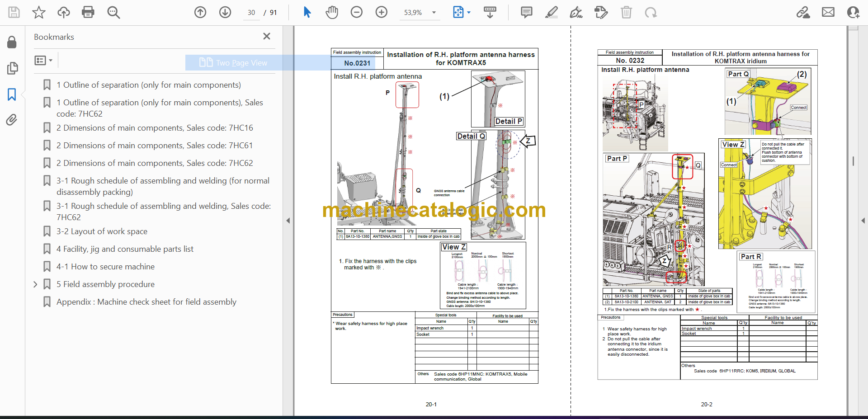Open bookmark '3-2 Layout of work space'
Viewport: 868px width, 419px height.
click(102, 231)
